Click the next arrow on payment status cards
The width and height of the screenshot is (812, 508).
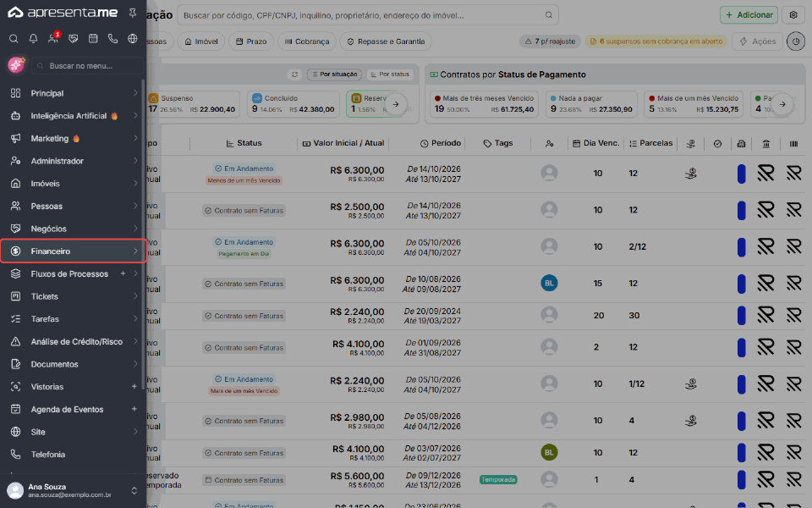[x=782, y=104]
